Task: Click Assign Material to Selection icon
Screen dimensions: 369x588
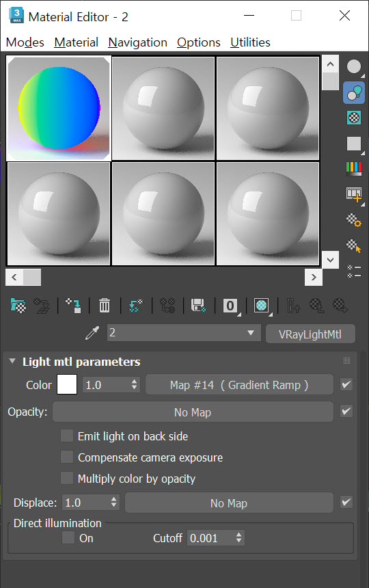Action: click(x=73, y=306)
